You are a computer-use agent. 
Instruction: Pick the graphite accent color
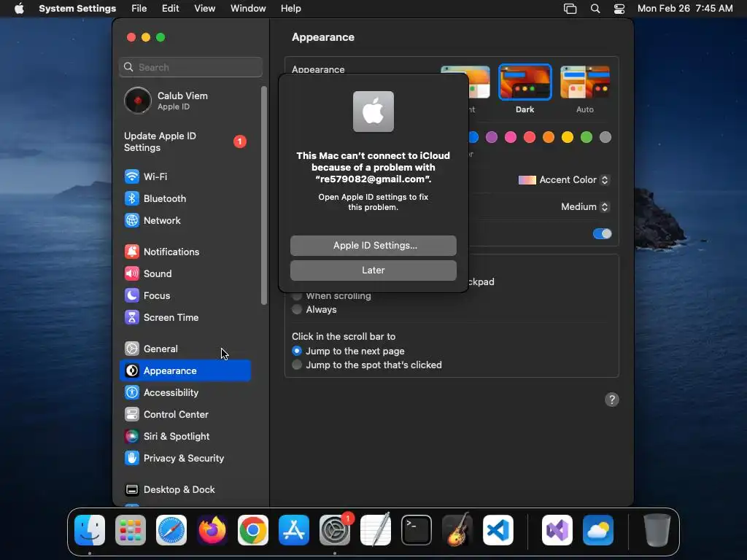point(605,138)
